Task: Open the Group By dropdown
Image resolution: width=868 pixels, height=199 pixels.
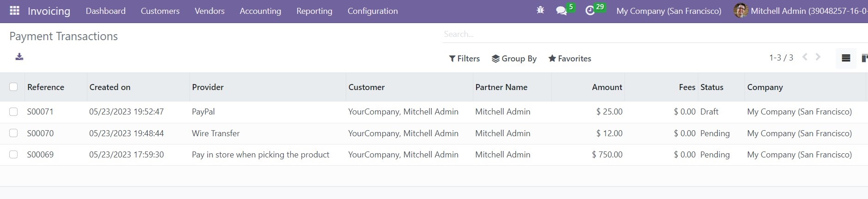Action: (x=514, y=59)
